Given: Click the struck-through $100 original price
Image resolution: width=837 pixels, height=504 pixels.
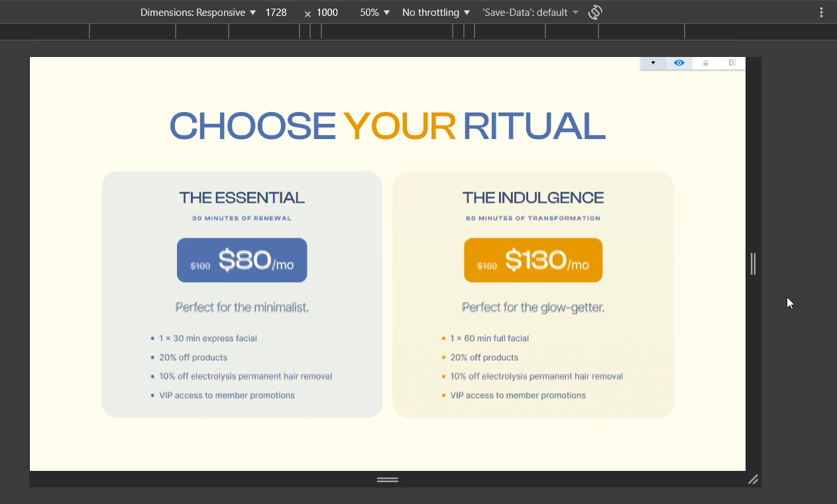Looking at the screenshot, I should click(200, 266).
